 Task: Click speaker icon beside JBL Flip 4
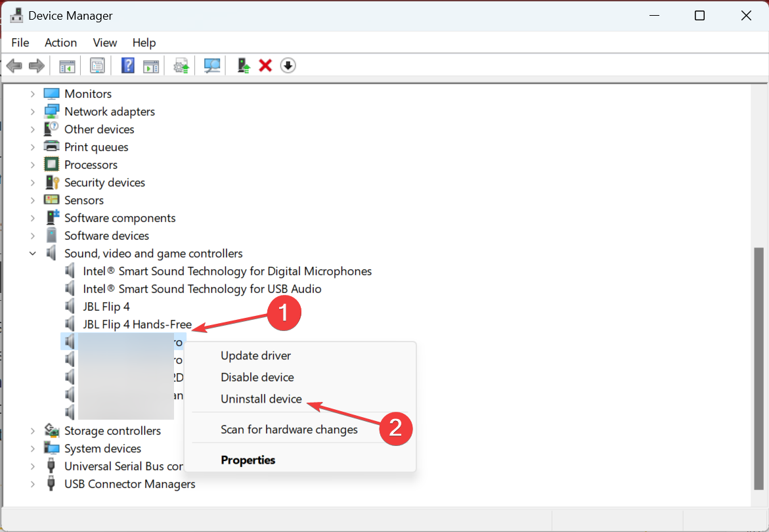[70, 307]
